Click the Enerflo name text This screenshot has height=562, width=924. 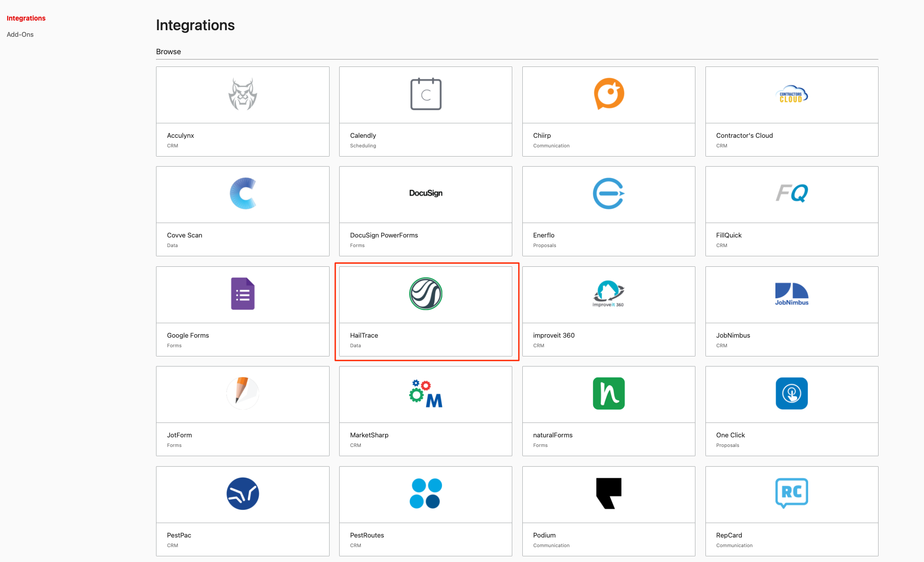pos(544,235)
